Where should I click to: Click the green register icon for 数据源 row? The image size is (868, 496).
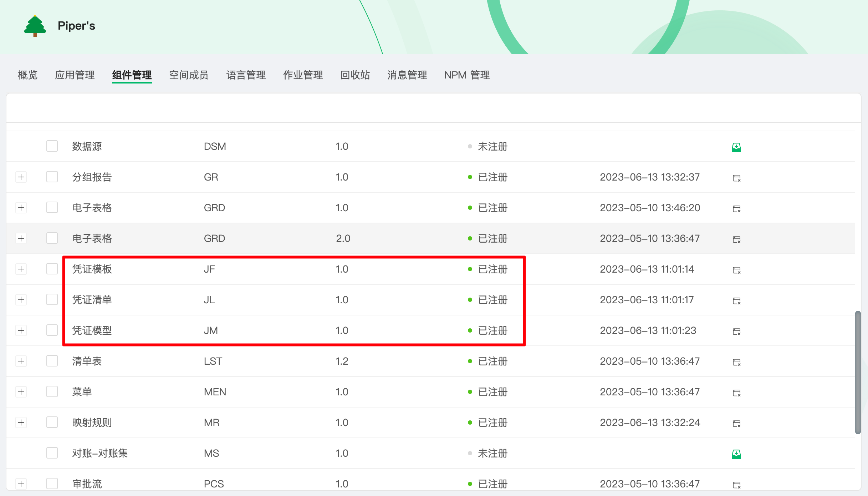(x=736, y=147)
